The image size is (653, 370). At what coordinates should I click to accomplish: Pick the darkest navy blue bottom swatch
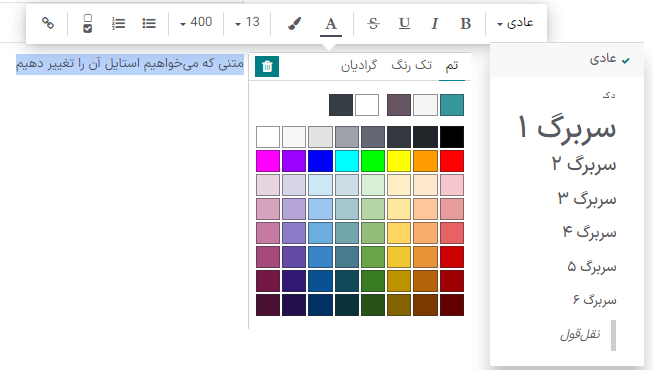[320, 305]
